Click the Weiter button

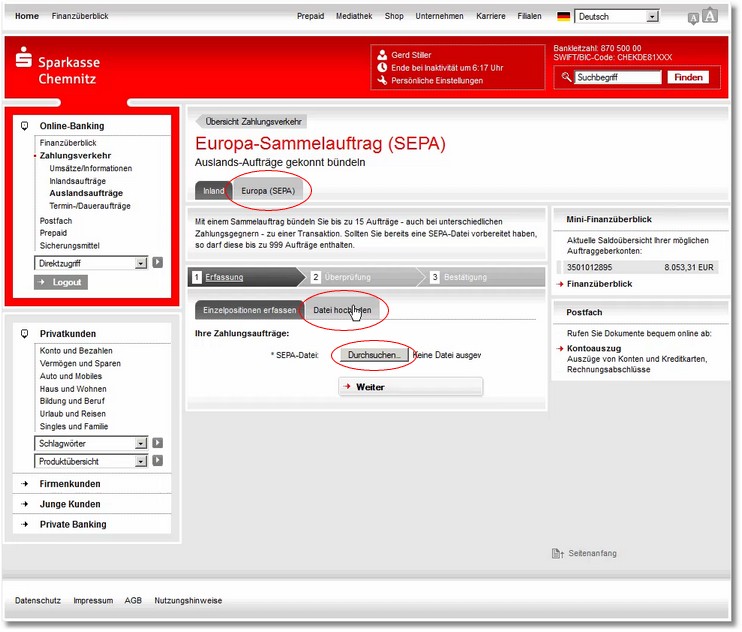(410, 387)
